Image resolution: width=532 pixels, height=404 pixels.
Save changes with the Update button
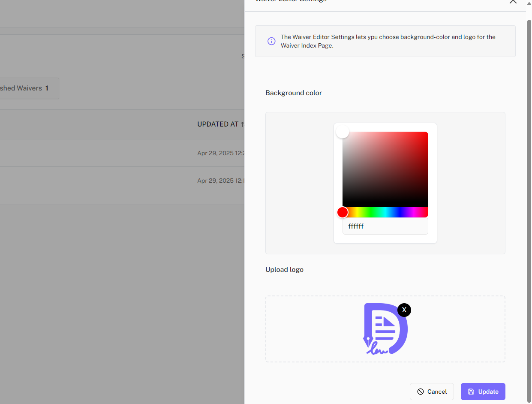483,392
